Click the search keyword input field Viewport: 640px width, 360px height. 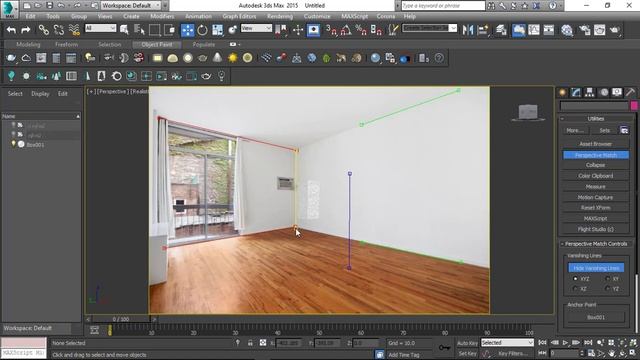click(x=443, y=6)
